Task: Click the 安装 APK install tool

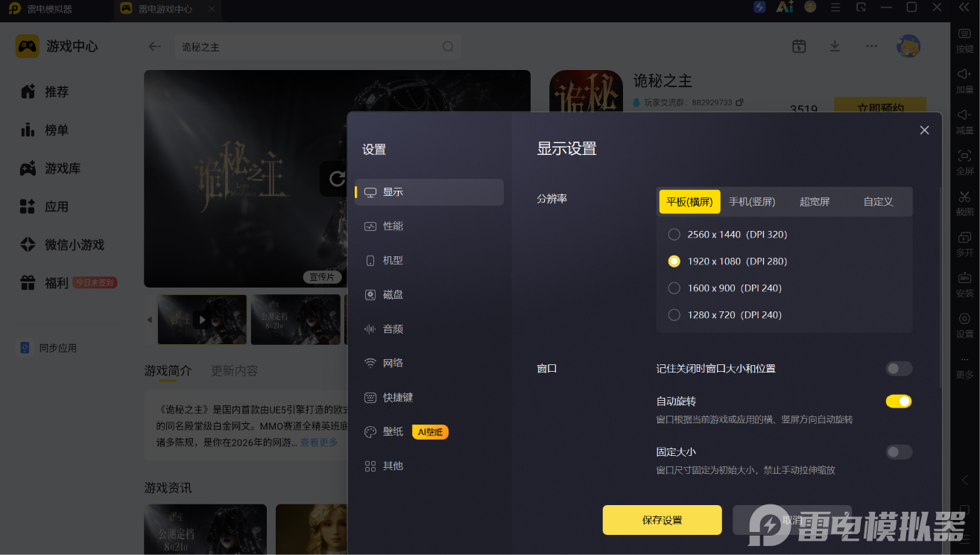Action: pos(964,285)
